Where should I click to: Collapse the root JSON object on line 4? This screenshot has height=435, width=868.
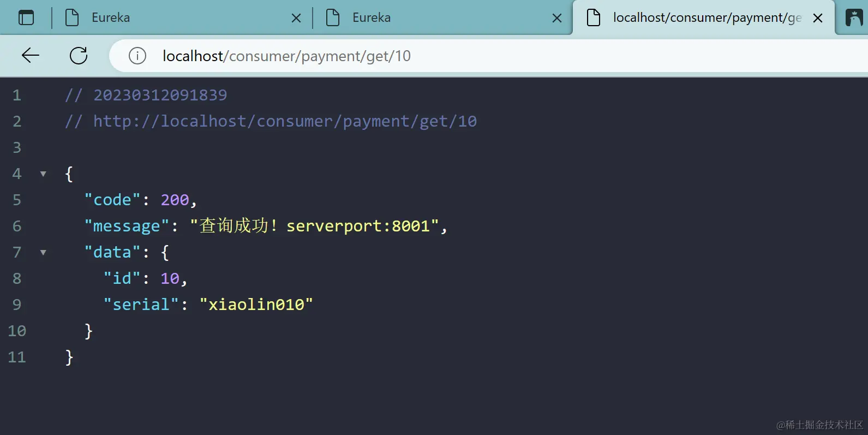[43, 174]
